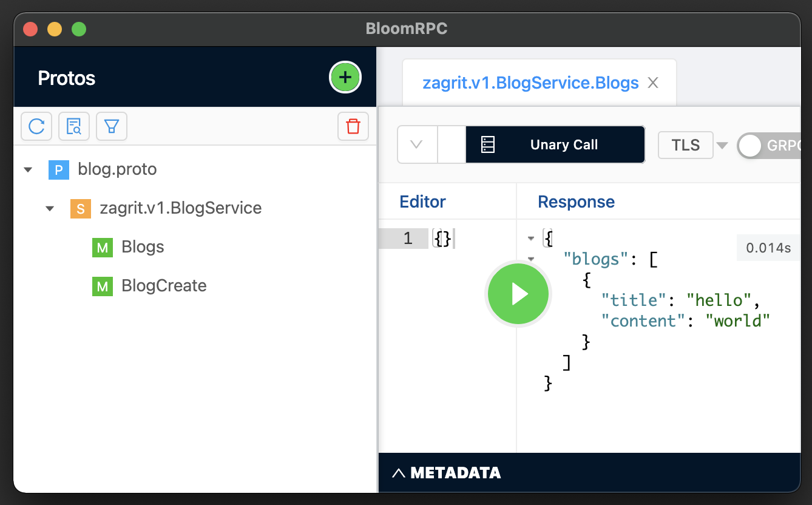The height and width of the screenshot is (505, 812).
Task: Click the 0.014s response time badge
Action: 768,248
